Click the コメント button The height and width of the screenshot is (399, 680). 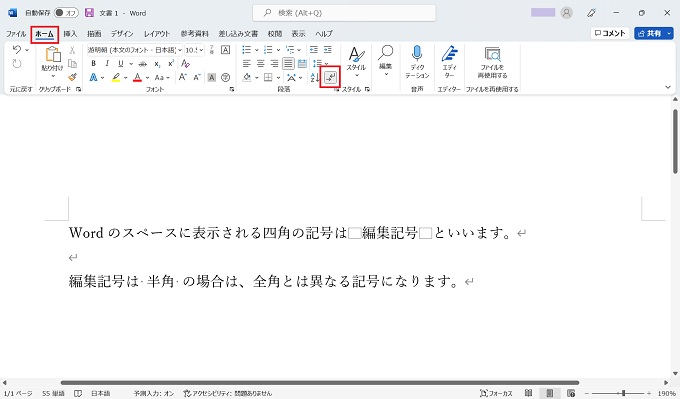[610, 33]
